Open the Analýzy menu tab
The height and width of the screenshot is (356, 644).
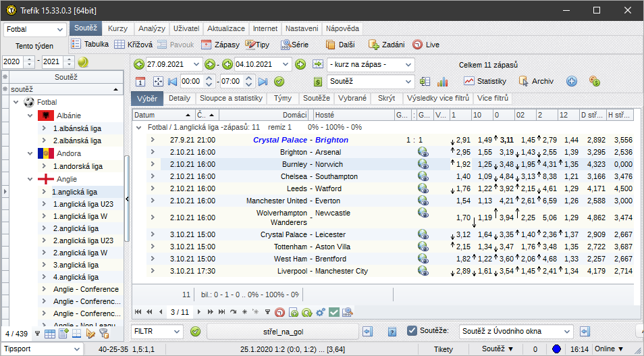(152, 28)
